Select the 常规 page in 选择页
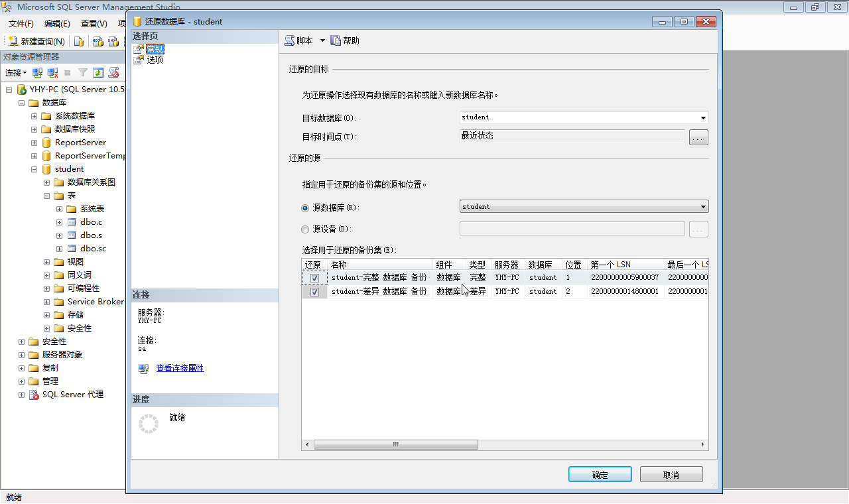Image resolution: width=849 pixels, height=504 pixels. coord(155,49)
